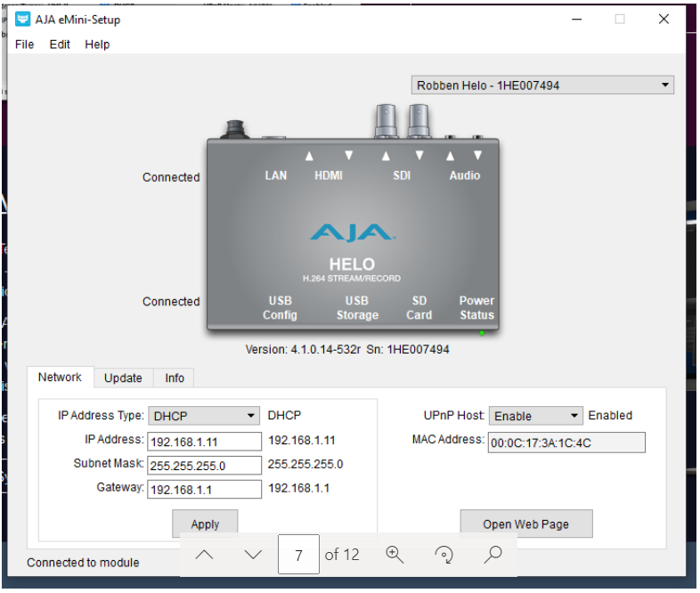Image resolution: width=700 pixels, height=593 pixels.
Task: Click the green power status LED
Action: pos(482,333)
